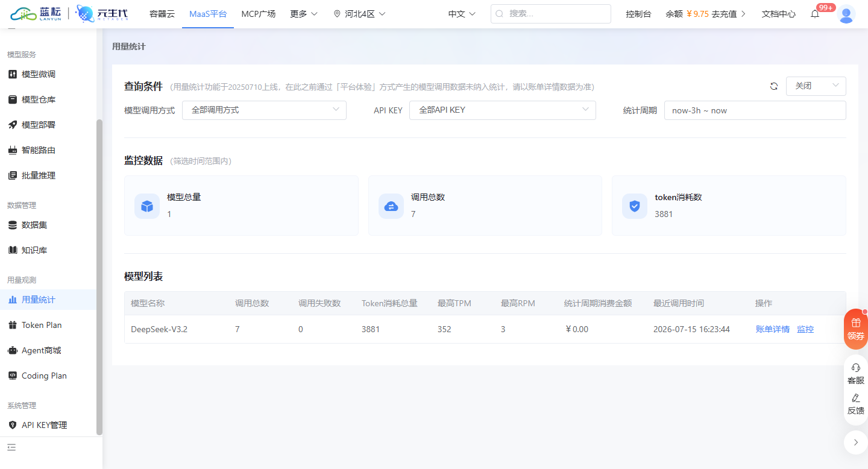Open the 中文 language dropdown
Screen dimensions: 868x469
pos(462,14)
